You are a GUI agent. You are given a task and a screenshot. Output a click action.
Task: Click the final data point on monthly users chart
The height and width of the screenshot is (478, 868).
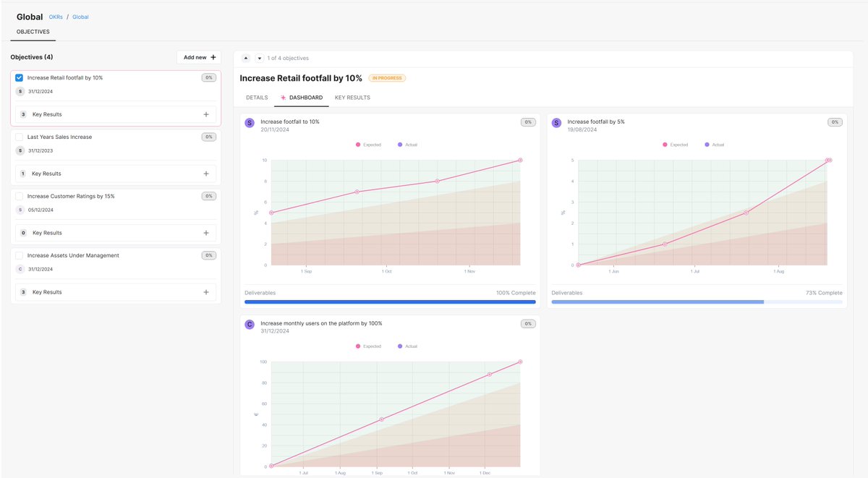(520, 362)
